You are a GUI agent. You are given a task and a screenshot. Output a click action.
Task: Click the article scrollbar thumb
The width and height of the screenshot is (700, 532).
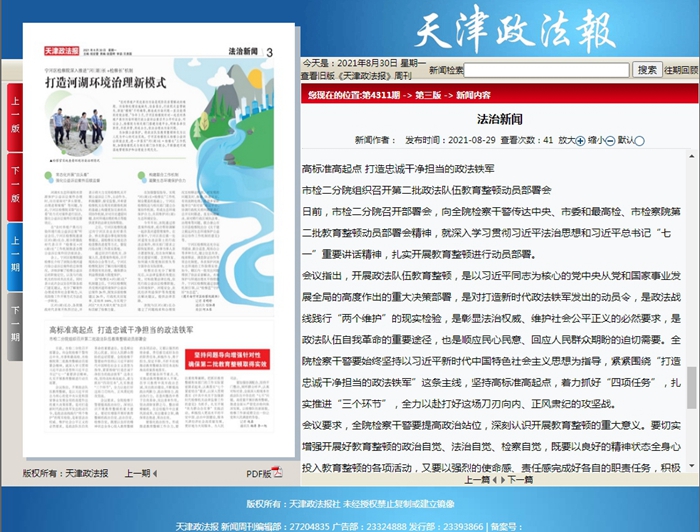tap(692, 387)
